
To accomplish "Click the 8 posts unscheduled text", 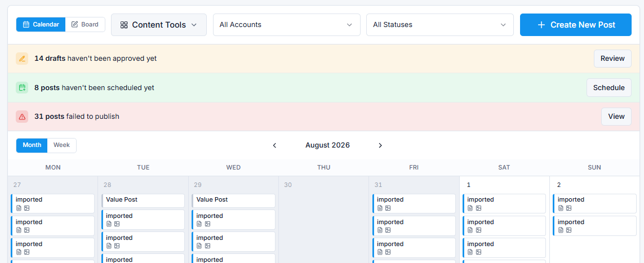I will click(x=95, y=88).
